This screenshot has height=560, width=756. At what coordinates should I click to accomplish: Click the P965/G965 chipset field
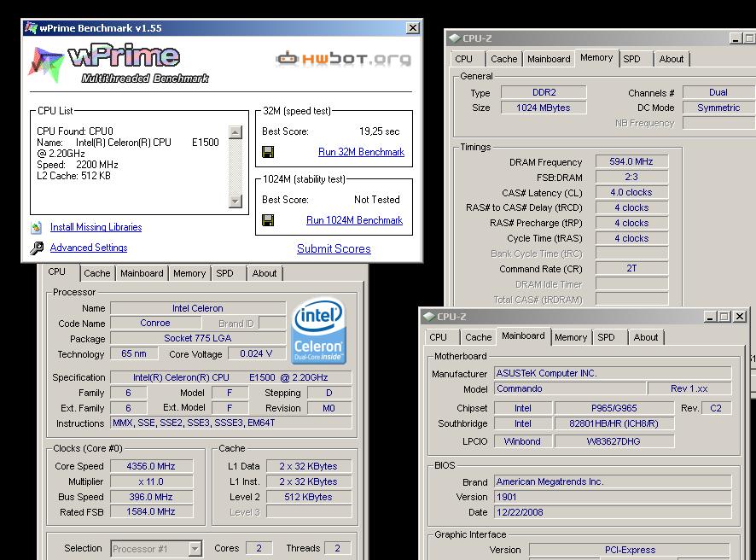point(614,408)
